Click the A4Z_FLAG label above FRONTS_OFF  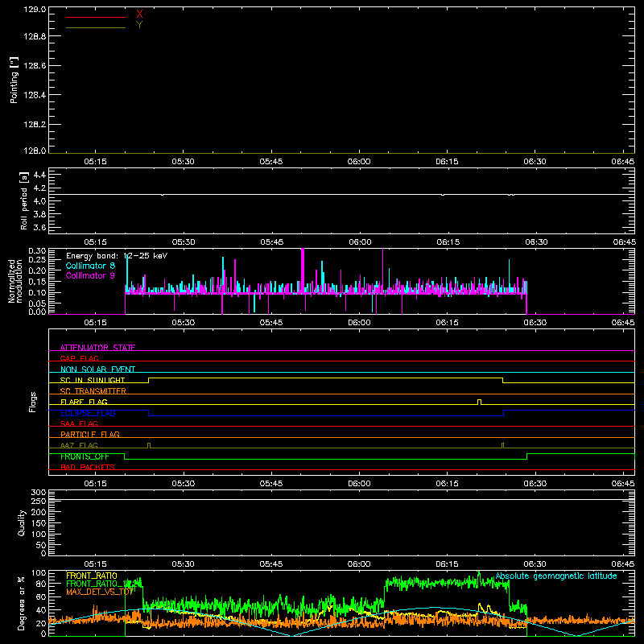79,445
